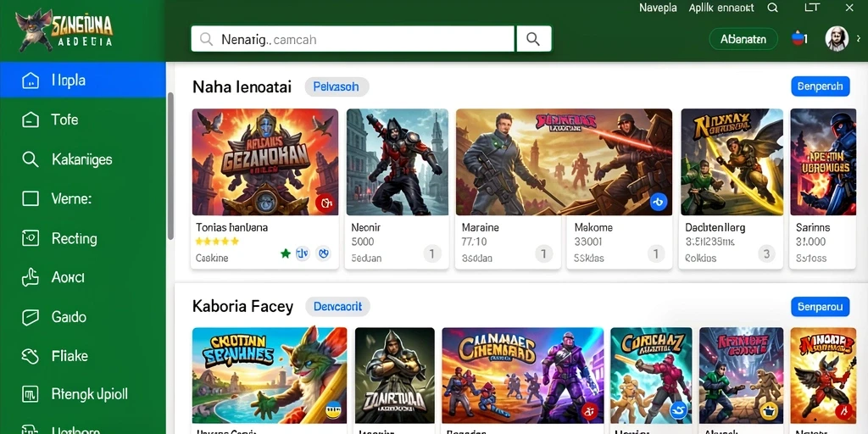
Task: Click the home icon next to Hopla
Action: click(x=31, y=81)
